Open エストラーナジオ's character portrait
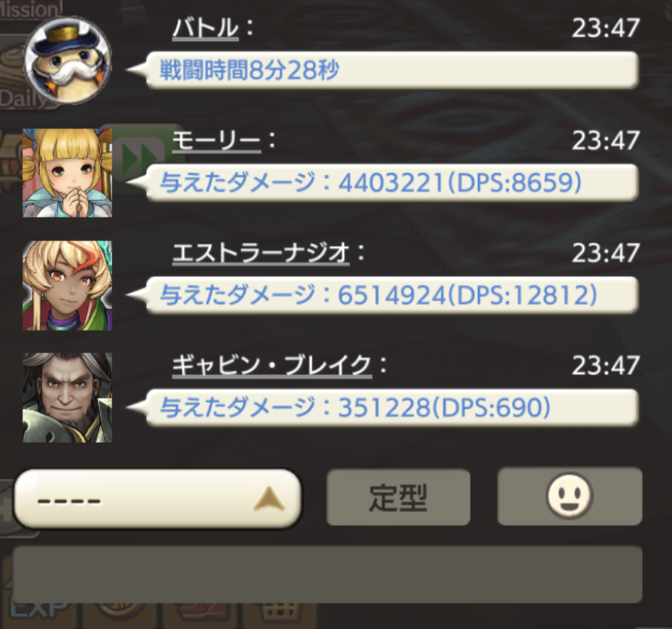This screenshot has width=672, height=629. [x=67, y=286]
